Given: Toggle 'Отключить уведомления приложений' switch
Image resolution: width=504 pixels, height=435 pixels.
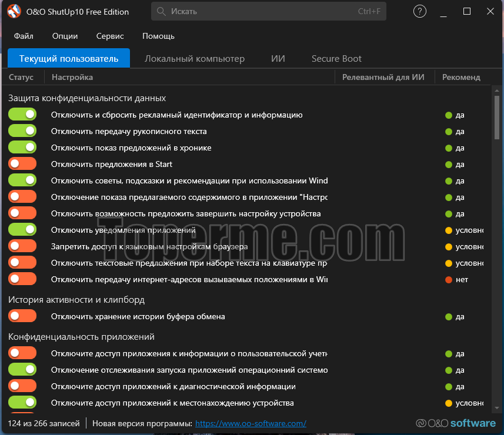Looking at the screenshot, I should point(22,229).
